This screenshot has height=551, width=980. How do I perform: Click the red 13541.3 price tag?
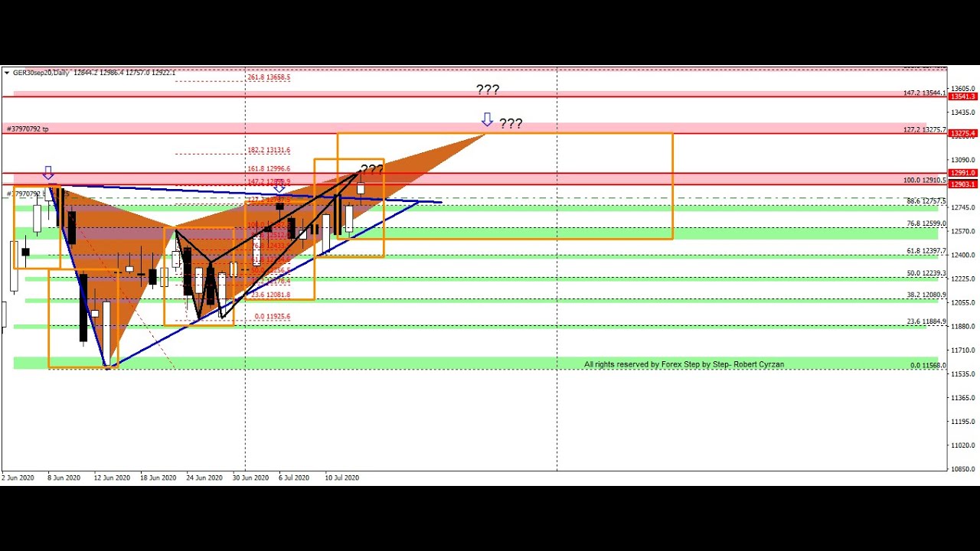[963, 96]
